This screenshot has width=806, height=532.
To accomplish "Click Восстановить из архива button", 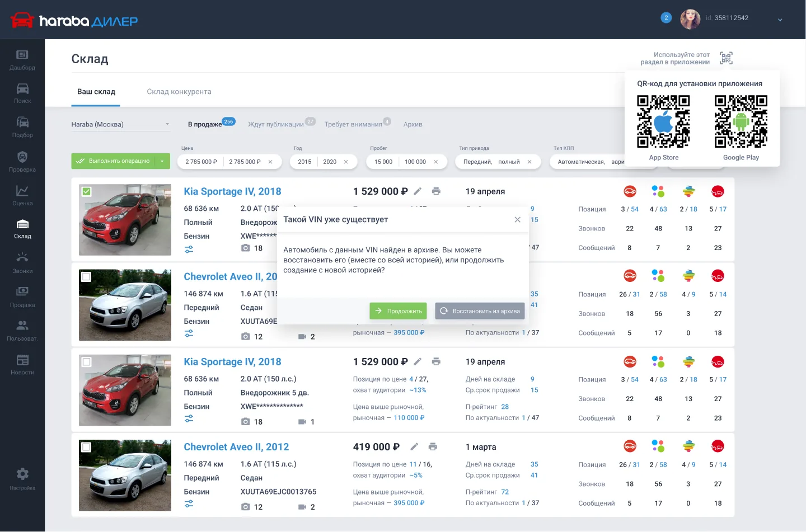I will (x=480, y=311).
